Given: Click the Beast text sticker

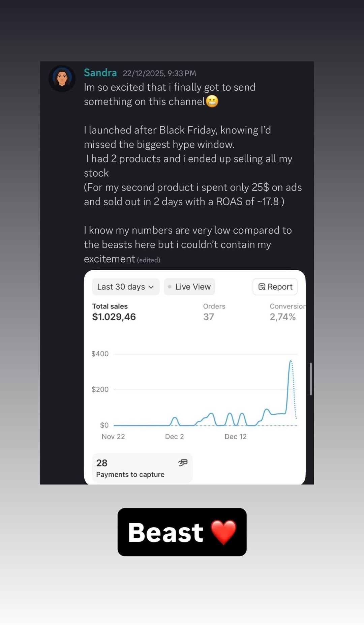Looking at the screenshot, I should click(165, 532).
